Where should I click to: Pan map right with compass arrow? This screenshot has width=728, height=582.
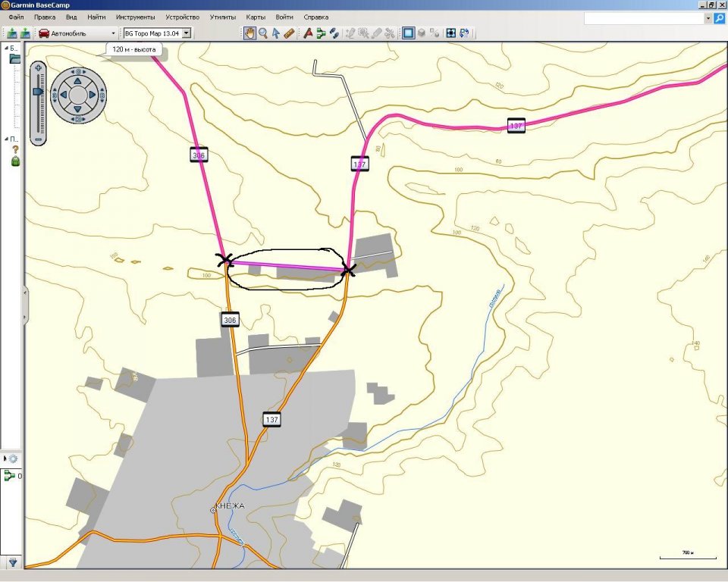[x=93, y=95]
